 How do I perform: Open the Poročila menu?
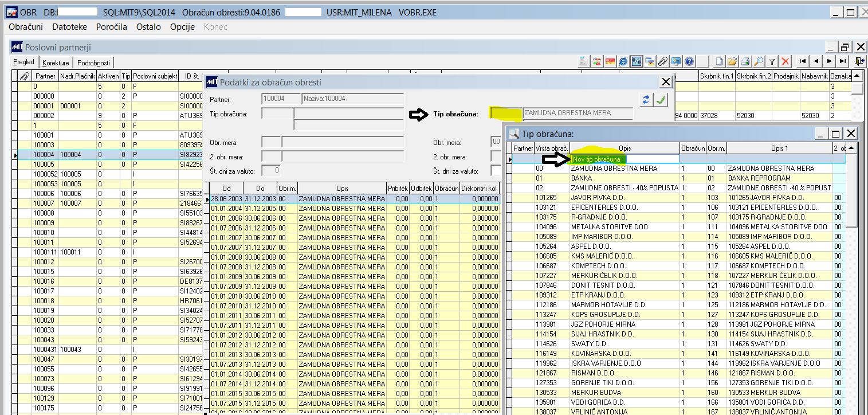point(112,27)
